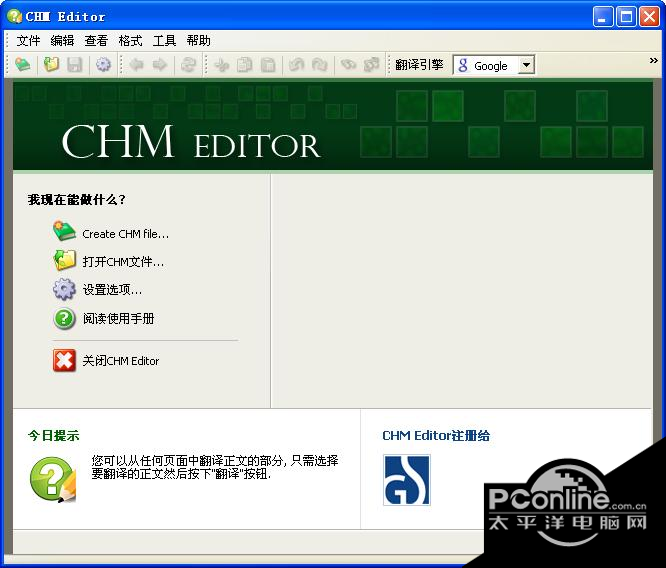Image resolution: width=666 pixels, height=568 pixels.
Task: Click the folder icon beside 打开CHM文件
Action: 65,260
